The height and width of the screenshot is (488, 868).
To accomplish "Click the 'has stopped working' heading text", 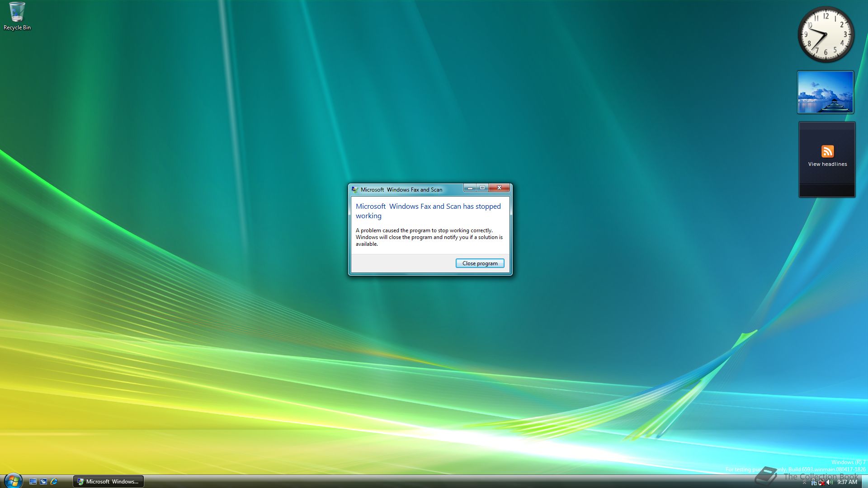I will pyautogui.click(x=428, y=211).
